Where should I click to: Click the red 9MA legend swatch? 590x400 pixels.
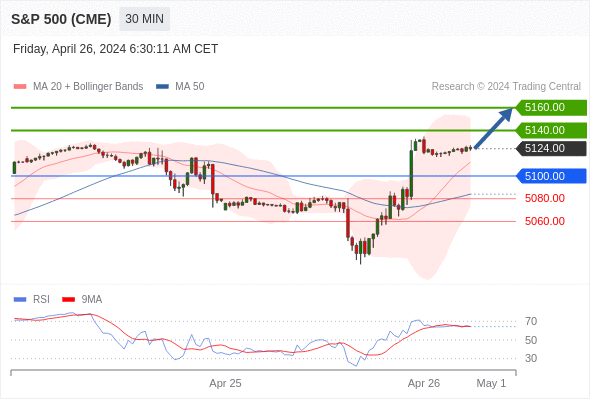68,300
